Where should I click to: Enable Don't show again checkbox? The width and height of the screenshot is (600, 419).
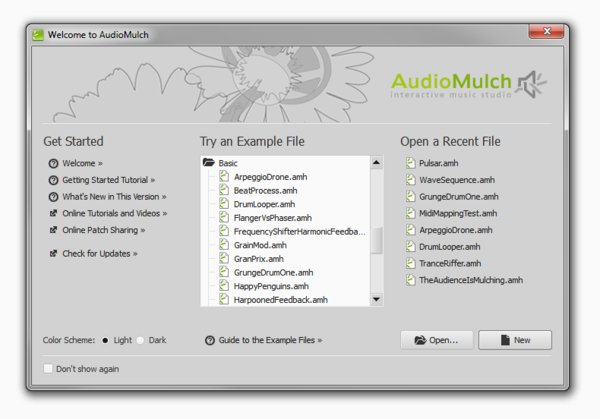pos(48,368)
